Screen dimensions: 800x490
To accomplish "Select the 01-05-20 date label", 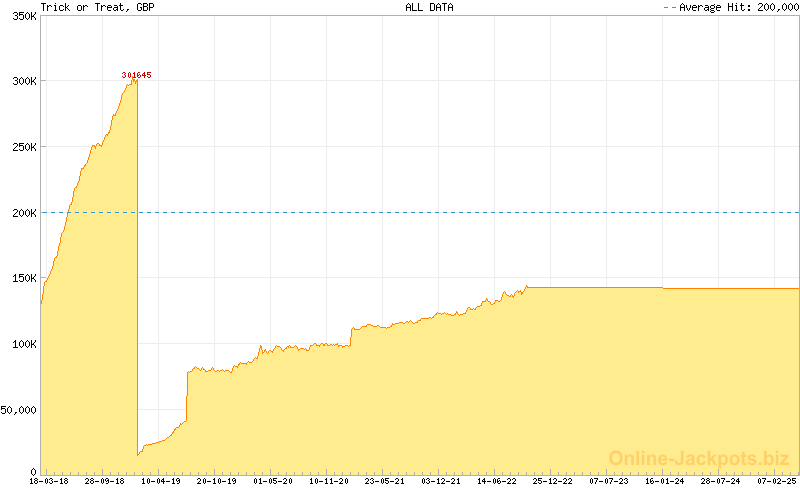I will [x=273, y=481].
